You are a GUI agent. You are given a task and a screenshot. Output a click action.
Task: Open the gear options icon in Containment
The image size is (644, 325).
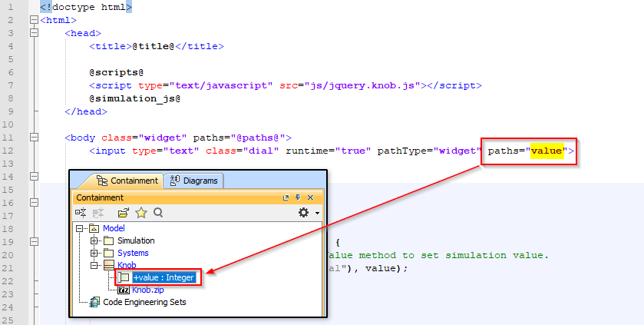303,213
